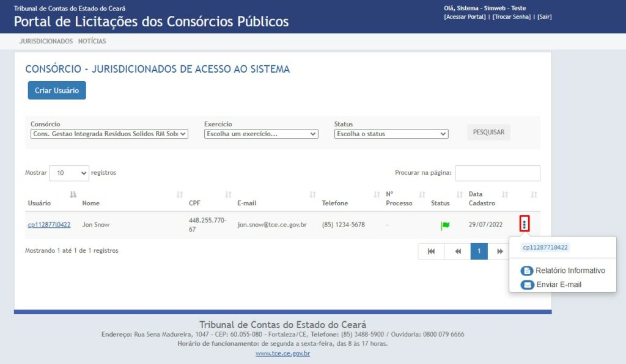Focus the Procurar na página search field
Image resolution: width=626 pixels, height=364 pixels.
point(497,173)
